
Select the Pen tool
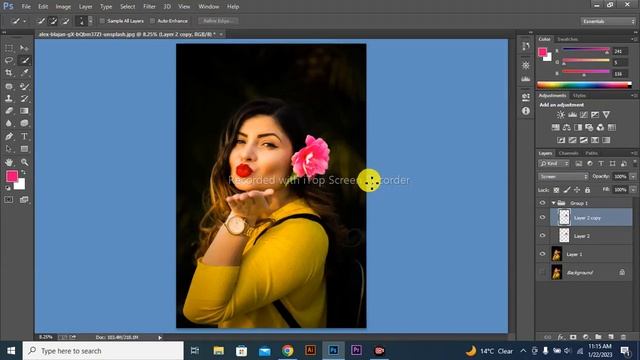[9, 136]
